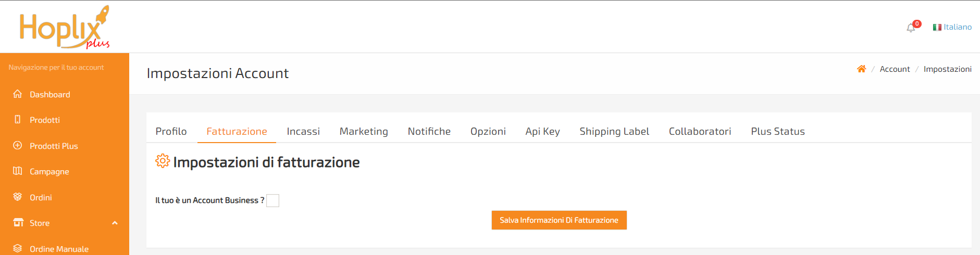
Task: Click the Store shop icon in sidebar
Action: click(18, 223)
